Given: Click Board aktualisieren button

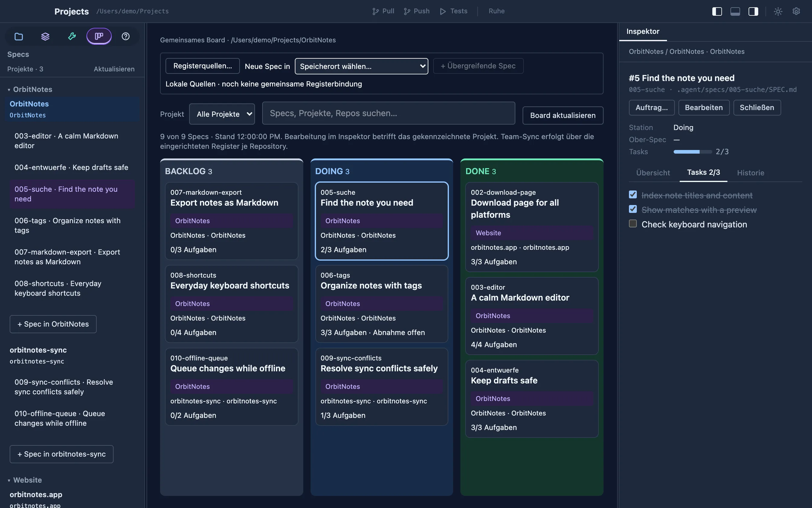Looking at the screenshot, I should point(563,115).
